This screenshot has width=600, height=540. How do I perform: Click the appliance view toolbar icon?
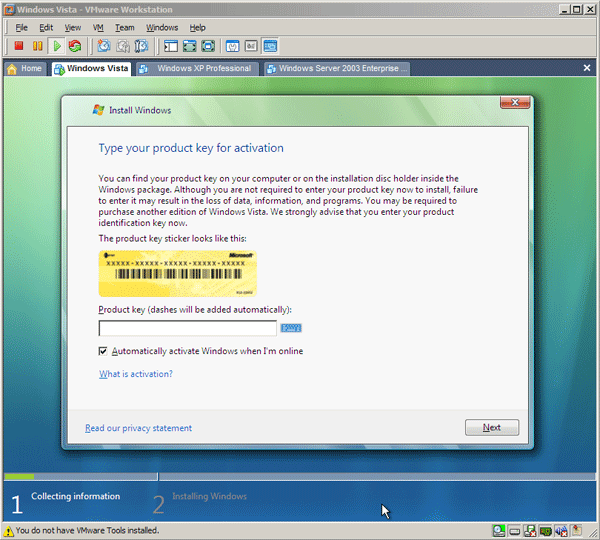coord(251,46)
